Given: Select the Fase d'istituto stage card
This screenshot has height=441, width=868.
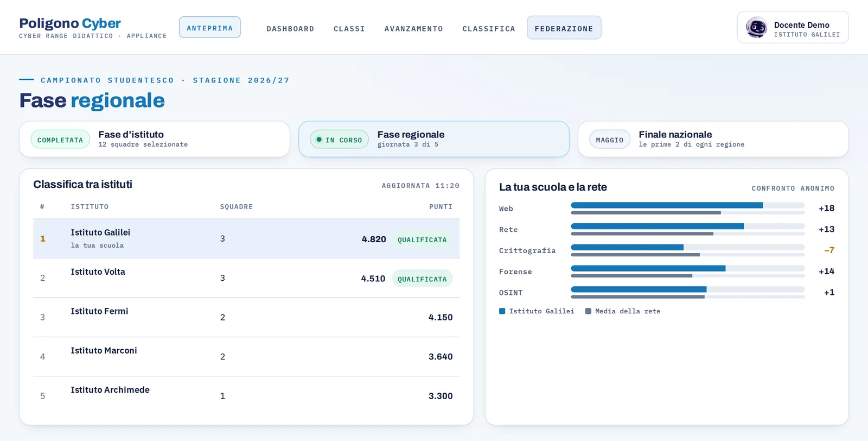Looking at the screenshot, I should tap(155, 139).
